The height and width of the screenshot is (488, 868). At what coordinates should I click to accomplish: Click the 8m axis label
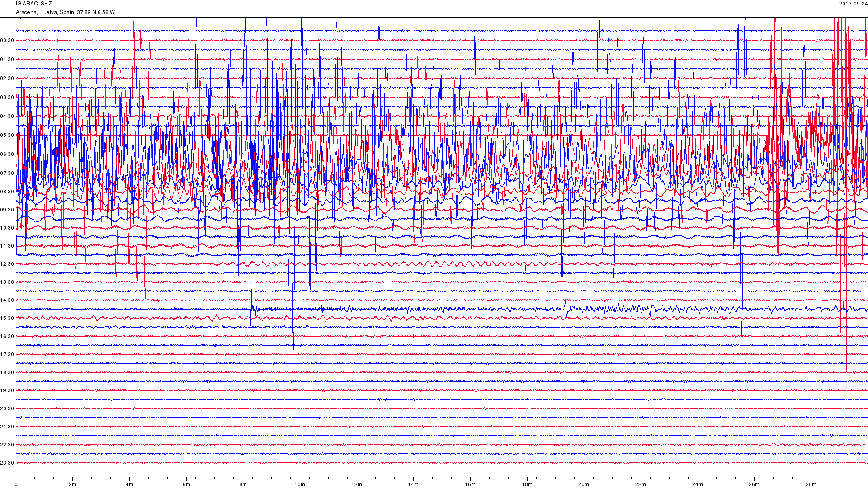point(243,484)
